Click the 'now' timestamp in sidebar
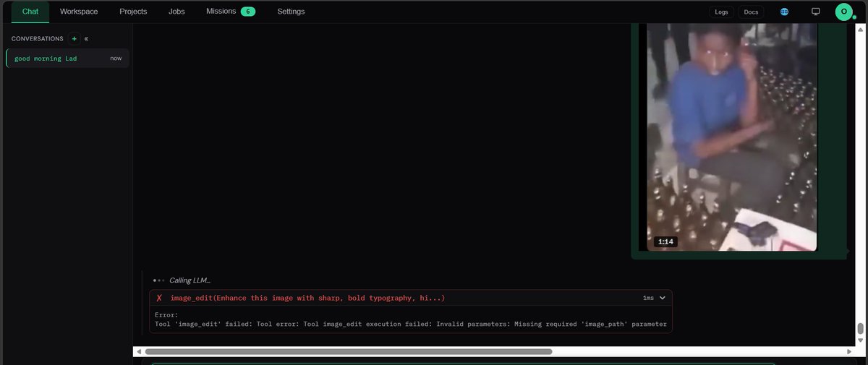This screenshot has height=365, width=868. (116, 58)
